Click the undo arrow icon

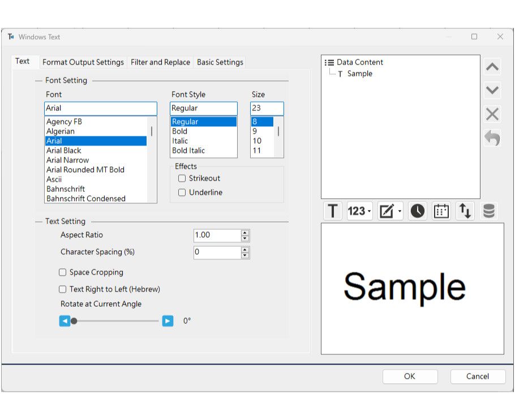(x=492, y=136)
